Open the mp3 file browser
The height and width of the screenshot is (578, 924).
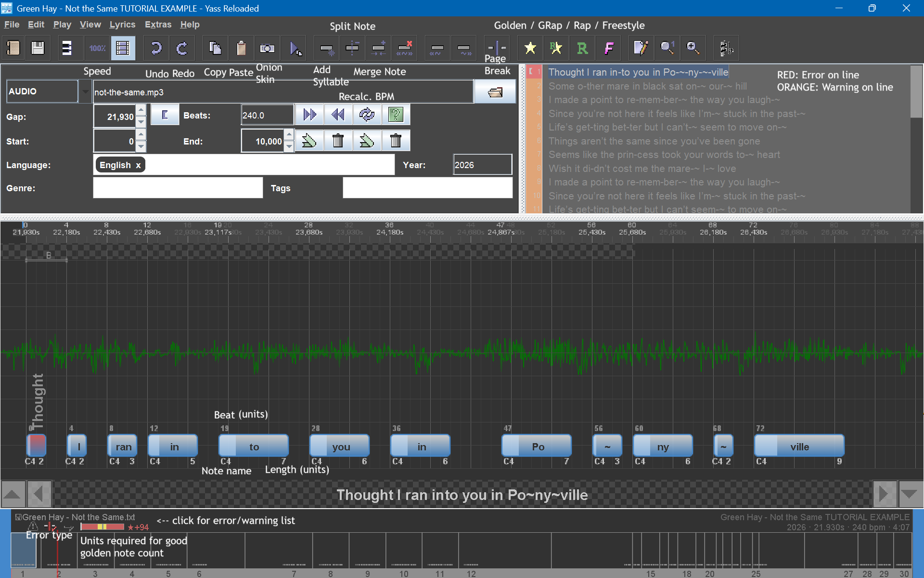click(495, 92)
